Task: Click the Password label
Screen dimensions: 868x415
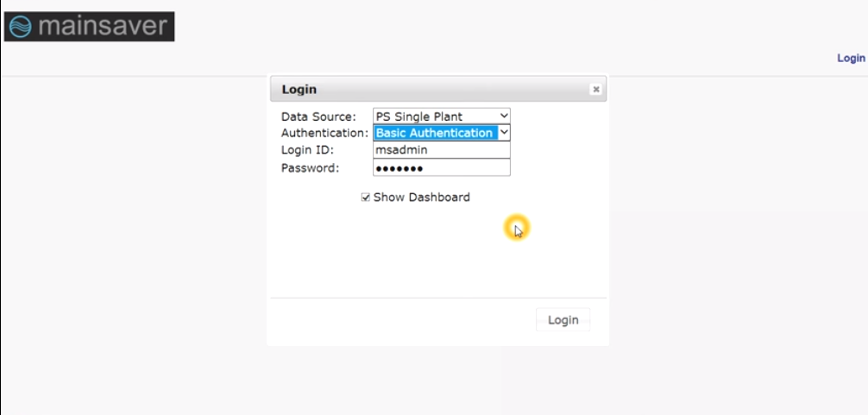Action: coord(310,167)
